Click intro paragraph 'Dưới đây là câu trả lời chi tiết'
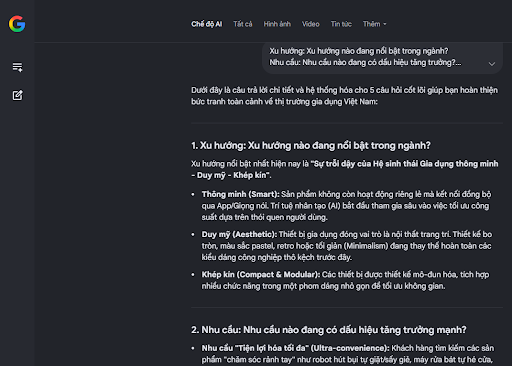Viewport: 512px width, 366px height. click(344, 96)
